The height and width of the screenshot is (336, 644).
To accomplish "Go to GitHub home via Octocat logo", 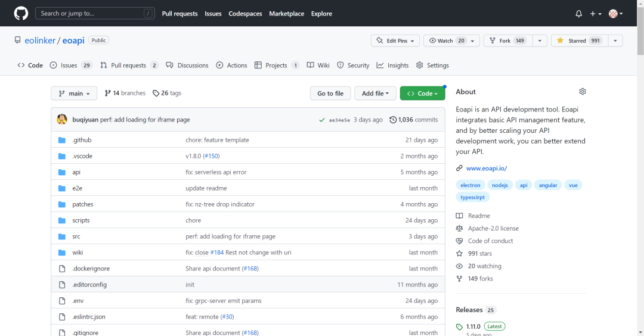I will 21,13.
